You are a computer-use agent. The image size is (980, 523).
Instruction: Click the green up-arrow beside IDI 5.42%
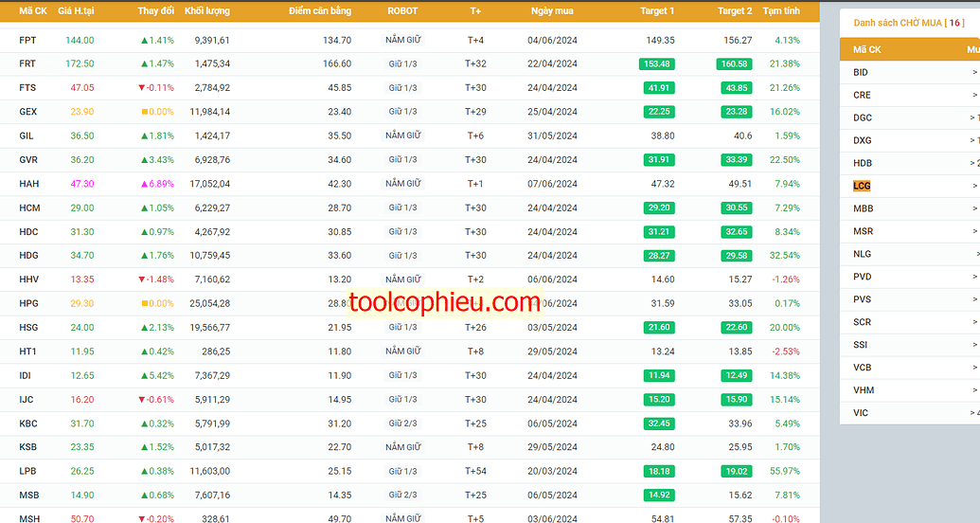(x=144, y=375)
